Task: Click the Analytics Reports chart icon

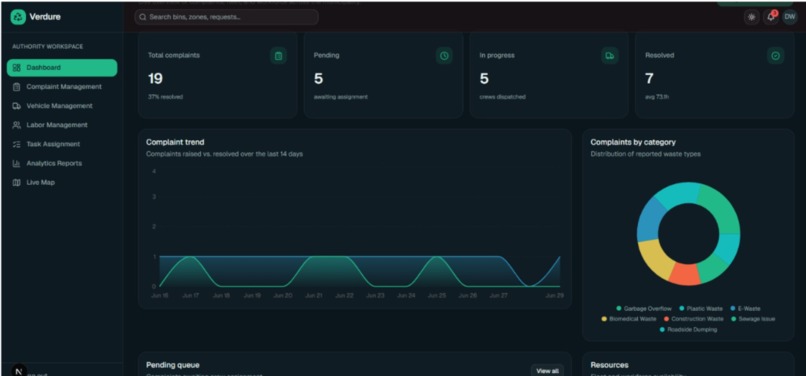Action: click(x=16, y=164)
